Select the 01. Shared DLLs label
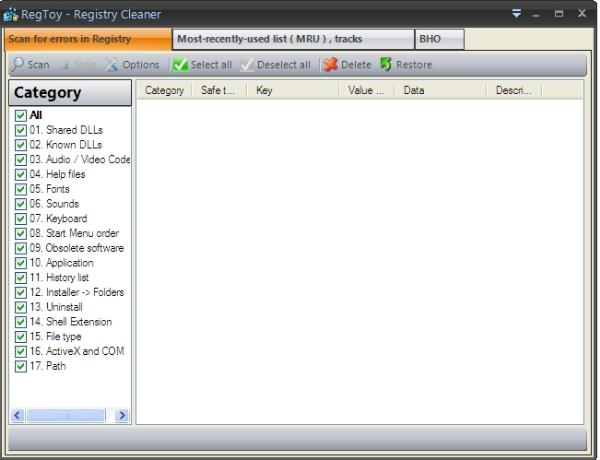 pyautogui.click(x=66, y=130)
